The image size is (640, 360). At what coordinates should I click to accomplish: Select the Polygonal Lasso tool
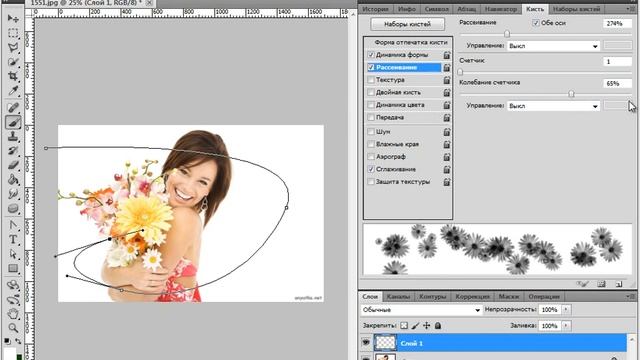tap(13, 47)
